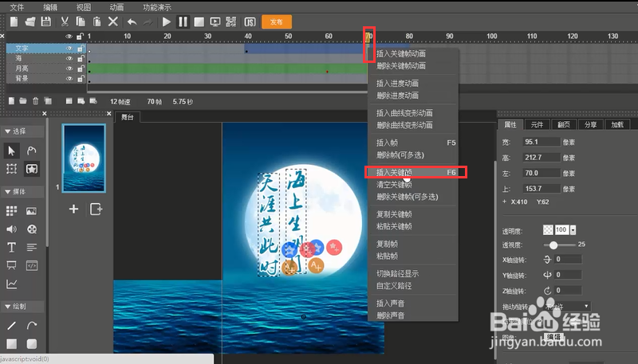Stop the animation playback
638x364 pixels.
199,22
